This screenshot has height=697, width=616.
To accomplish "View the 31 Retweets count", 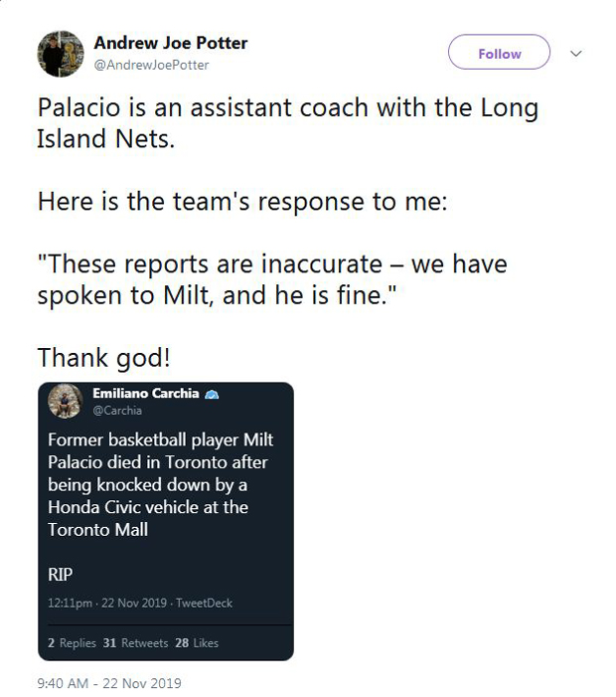I will (135, 643).
